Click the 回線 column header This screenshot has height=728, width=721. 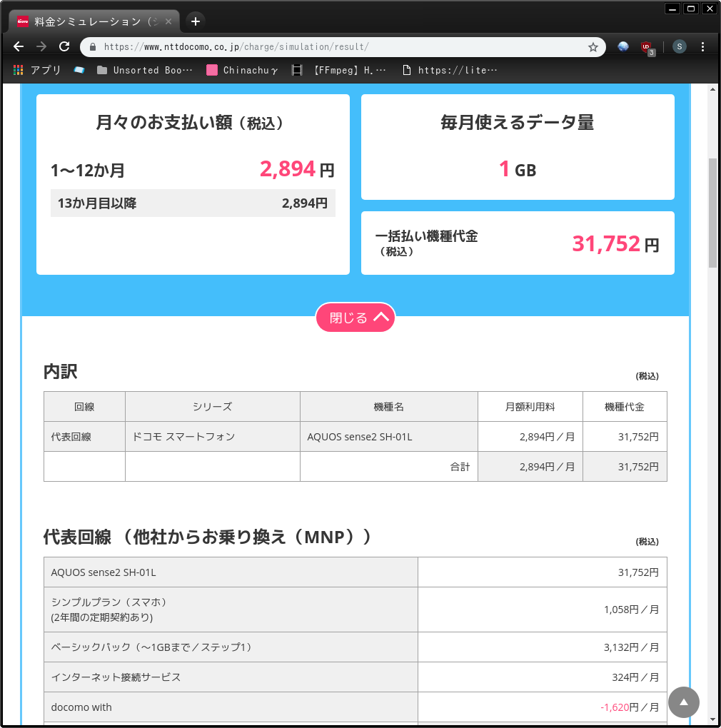tap(84, 407)
